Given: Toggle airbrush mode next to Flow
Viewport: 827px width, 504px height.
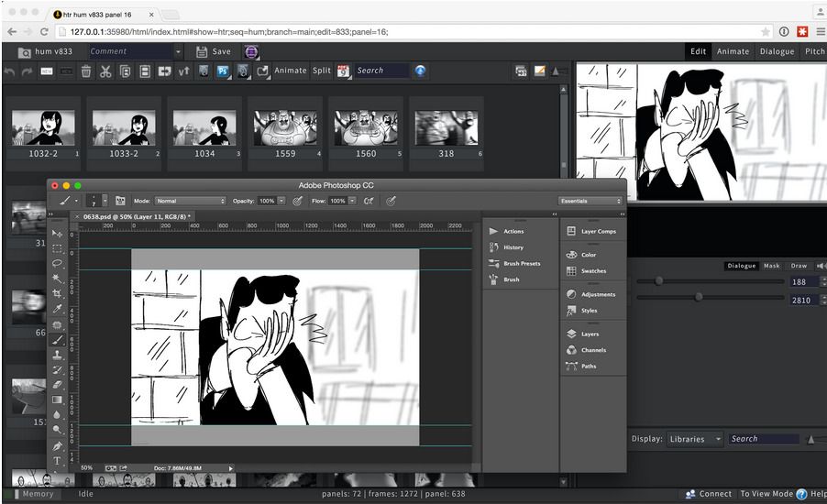Looking at the screenshot, I should (368, 201).
